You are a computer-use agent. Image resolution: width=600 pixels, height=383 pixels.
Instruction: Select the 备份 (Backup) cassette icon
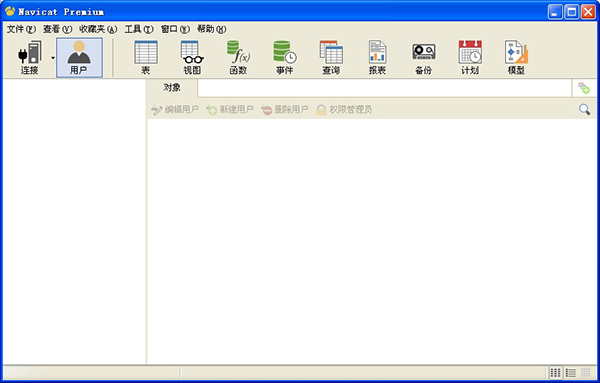pos(424,57)
